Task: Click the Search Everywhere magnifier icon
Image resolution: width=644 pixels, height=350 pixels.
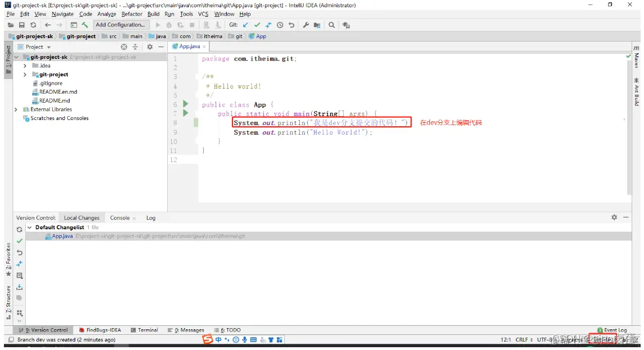Action: pos(331,25)
